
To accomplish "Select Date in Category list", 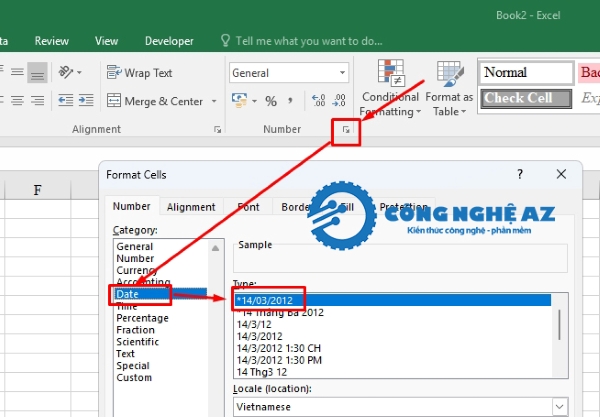I will point(161,294).
